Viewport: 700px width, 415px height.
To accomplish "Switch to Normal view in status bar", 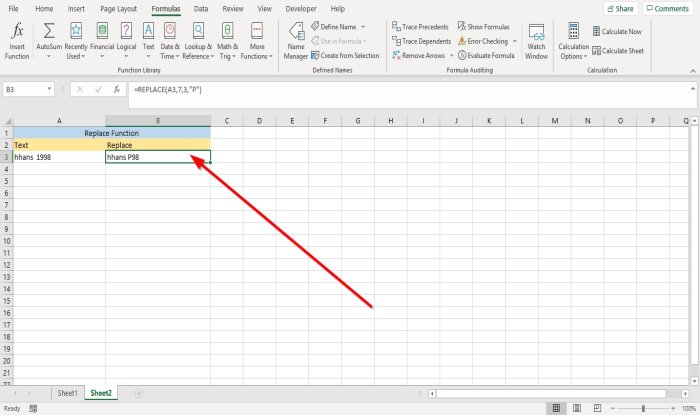I will point(556,408).
